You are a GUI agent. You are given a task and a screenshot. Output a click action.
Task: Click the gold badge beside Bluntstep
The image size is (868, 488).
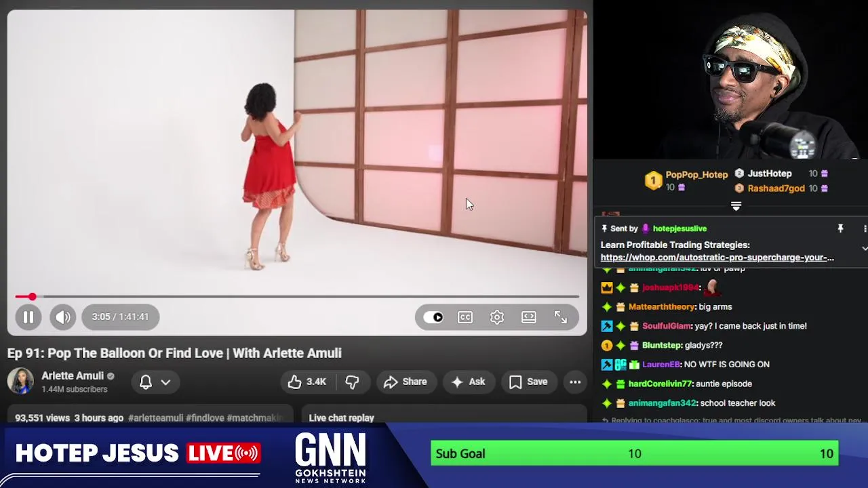pos(607,346)
